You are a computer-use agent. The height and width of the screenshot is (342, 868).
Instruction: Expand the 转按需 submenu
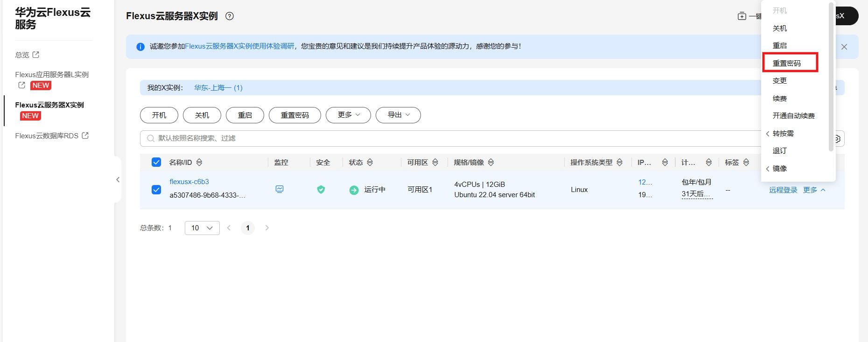pyautogui.click(x=780, y=134)
